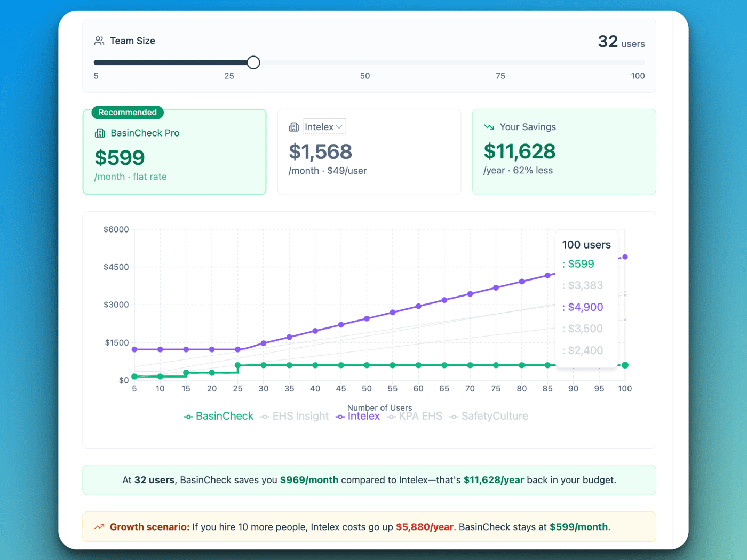Click the $3,383 tooltip value

pyautogui.click(x=585, y=285)
